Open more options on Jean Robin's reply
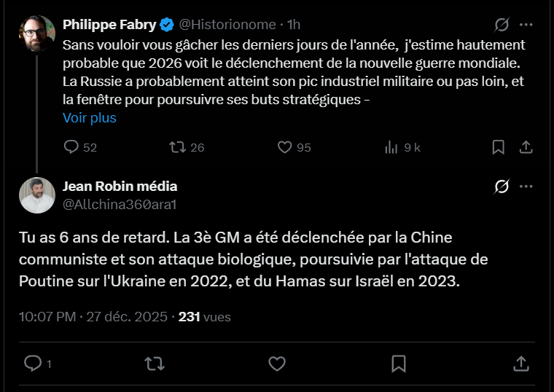554x392 pixels. [526, 187]
